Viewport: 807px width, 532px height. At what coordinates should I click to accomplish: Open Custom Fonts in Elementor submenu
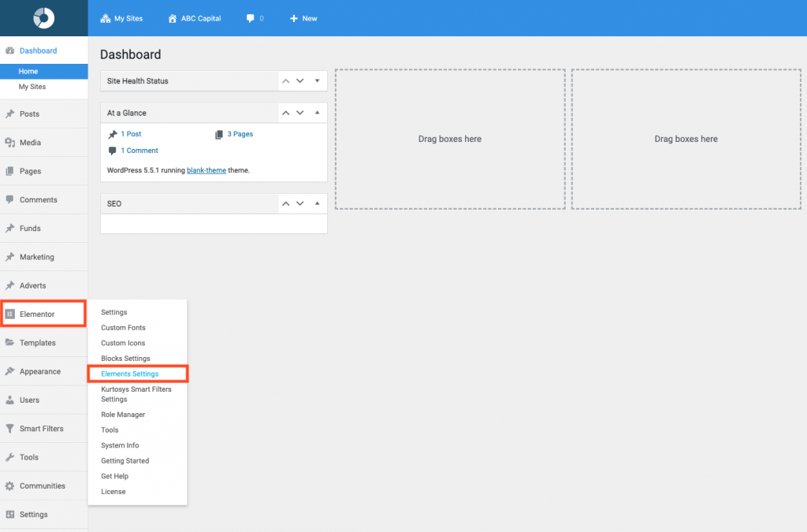coord(123,328)
